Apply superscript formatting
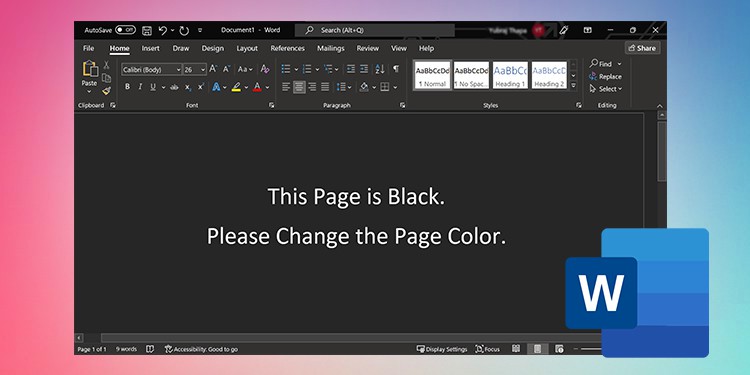The height and width of the screenshot is (375, 750). pos(201,87)
